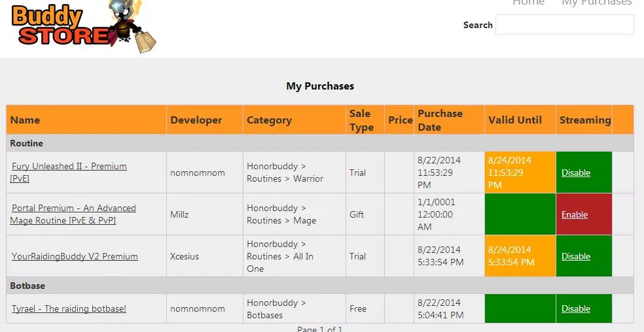644x332 pixels.
Task: Click the Purchase Date column header
Action: click(x=440, y=120)
